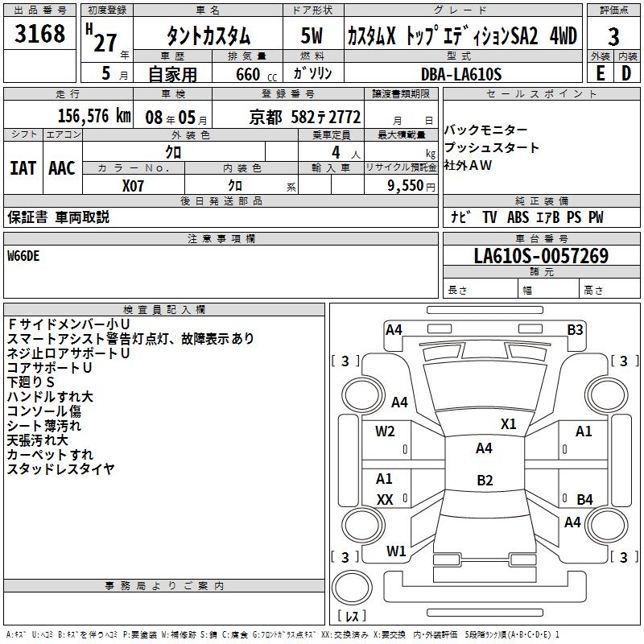This screenshot has width=644, height=644.
Task: Click damage mark B3 on diagram
Action: point(575,330)
